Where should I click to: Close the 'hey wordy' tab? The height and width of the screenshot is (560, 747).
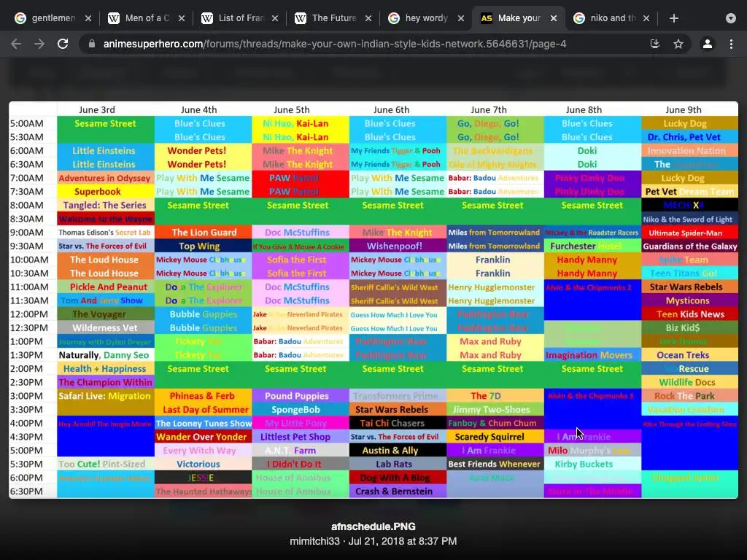pos(461,18)
